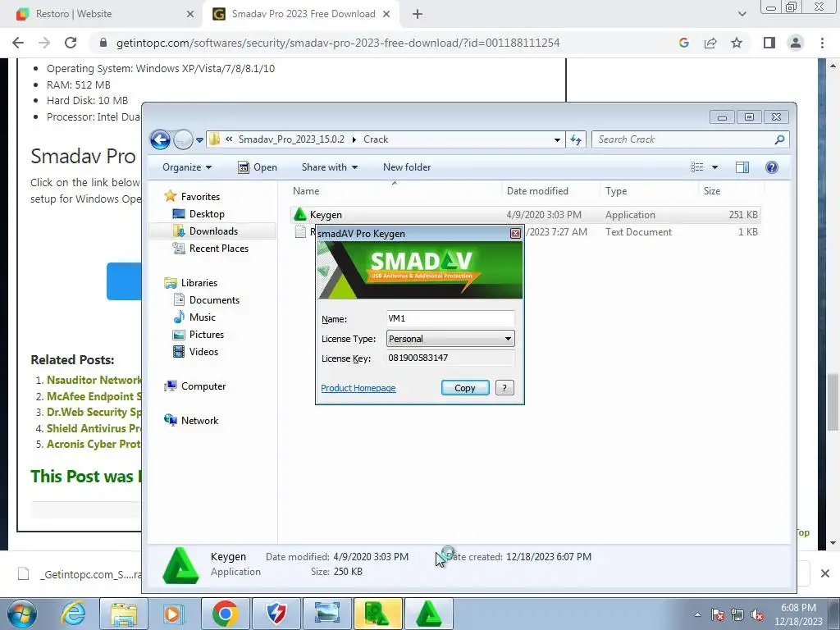Open the Organize menu
This screenshot has height=630, width=840.
[187, 167]
